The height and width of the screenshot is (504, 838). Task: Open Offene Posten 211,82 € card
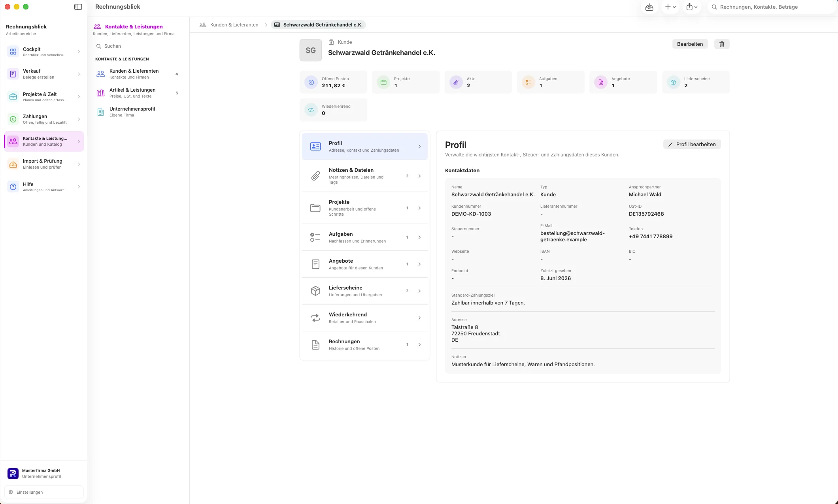333,82
